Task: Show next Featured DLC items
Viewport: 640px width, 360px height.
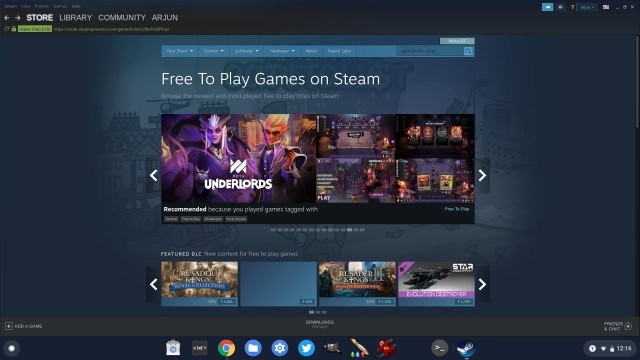Action: (482, 284)
